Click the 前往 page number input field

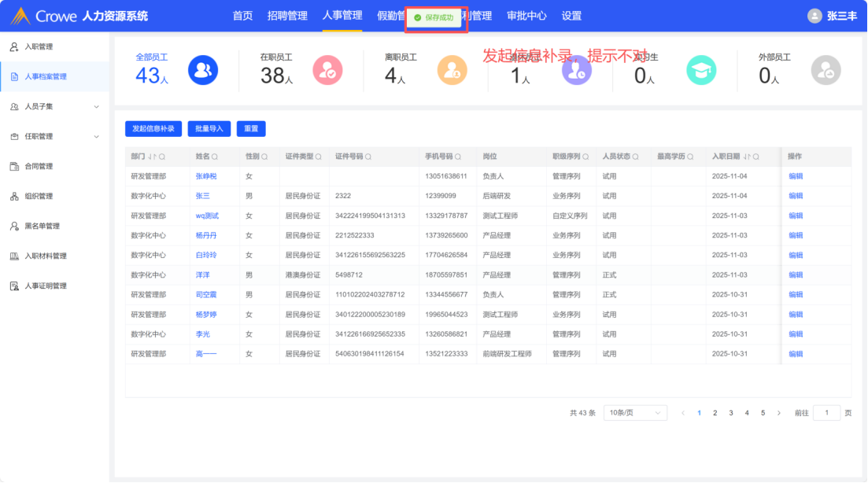point(826,413)
